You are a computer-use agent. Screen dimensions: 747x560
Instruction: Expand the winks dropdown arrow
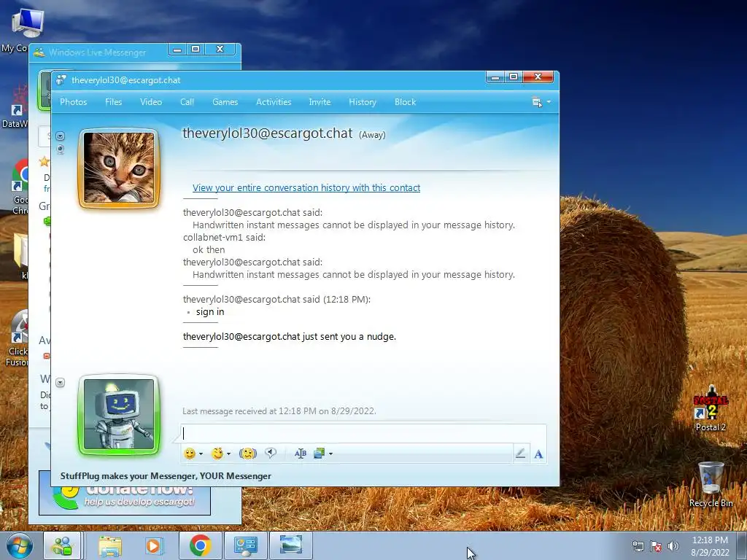[228, 454]
